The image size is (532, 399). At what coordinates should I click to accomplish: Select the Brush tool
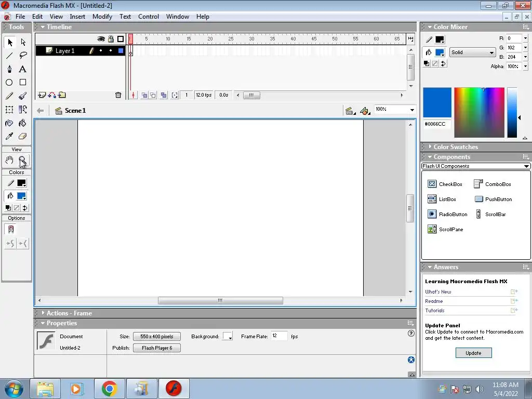point(23,96)
